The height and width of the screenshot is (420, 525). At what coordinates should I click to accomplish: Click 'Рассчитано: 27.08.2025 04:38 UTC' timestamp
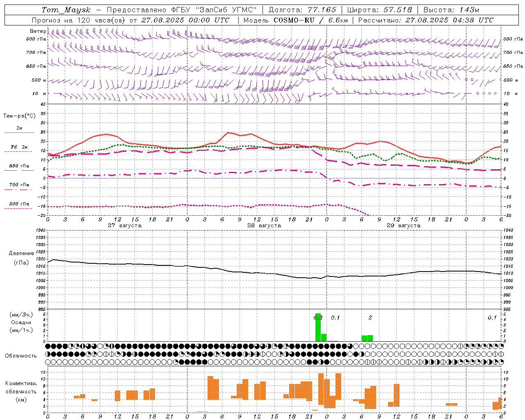[426, 20]
